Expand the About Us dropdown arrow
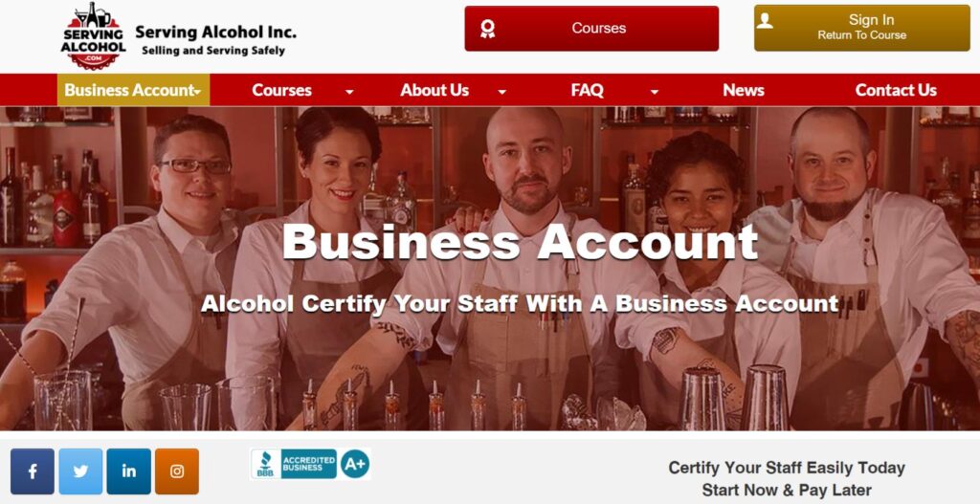The image size is (980, 504). coord(501,92)
